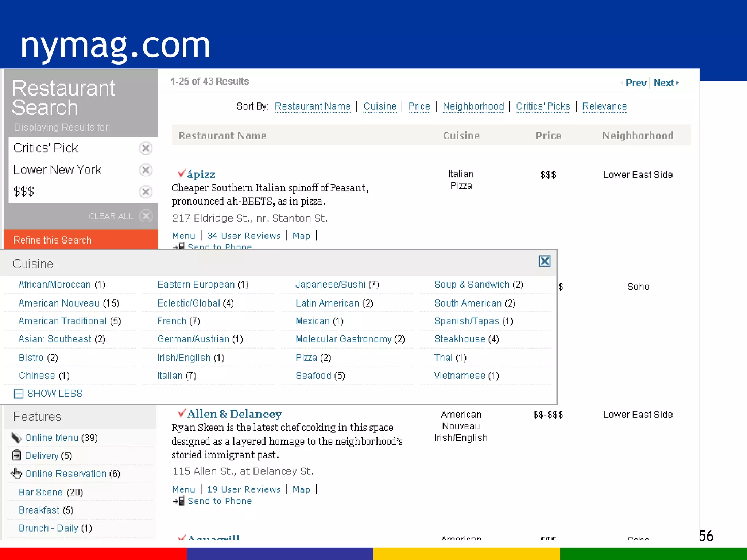Sort results by Critics' Picks

click(x=543, y=106)
